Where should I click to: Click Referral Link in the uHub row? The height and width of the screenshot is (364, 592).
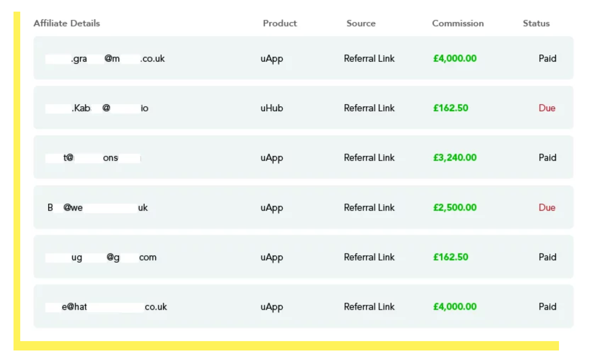(x=369, y=108)
